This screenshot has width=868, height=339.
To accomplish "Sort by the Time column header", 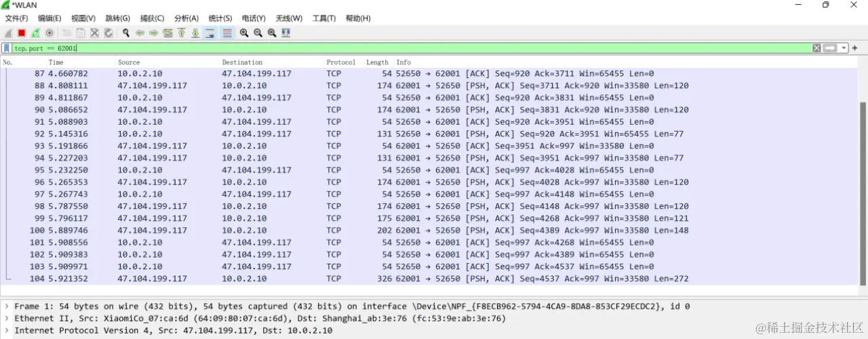I will coord(81,62).
